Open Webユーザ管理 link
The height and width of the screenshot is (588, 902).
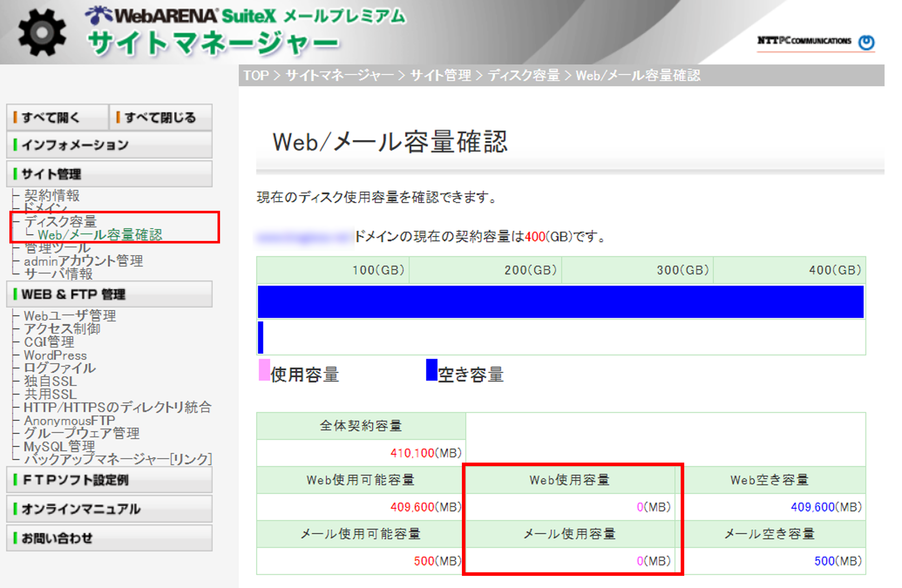tap(70, 316)
